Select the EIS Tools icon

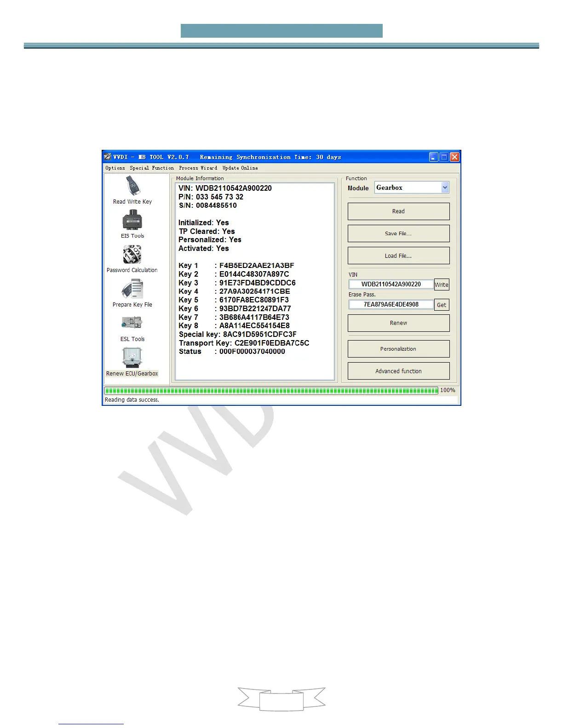pyautogui.click(x=132, y=220)
